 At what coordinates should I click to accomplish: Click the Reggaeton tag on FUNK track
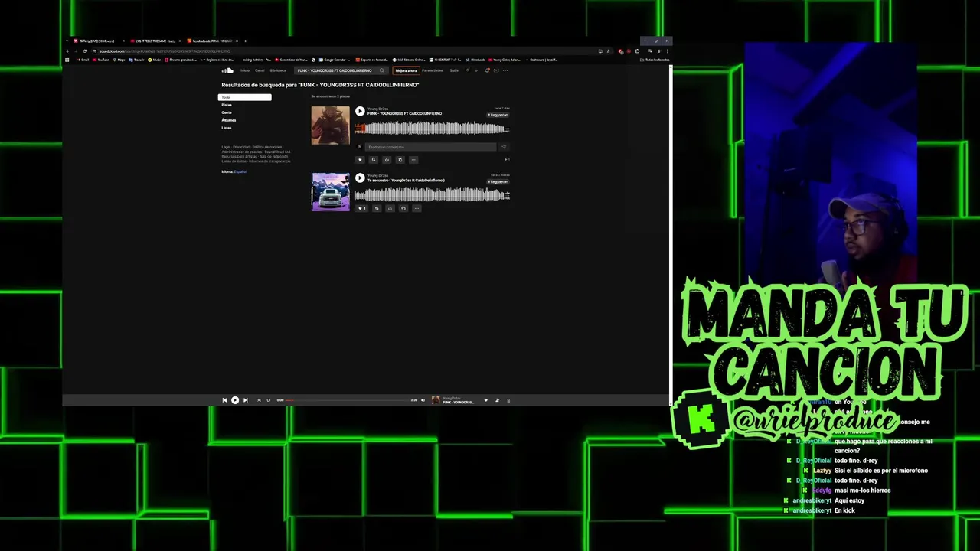pyautogui.click(x=498, y=115)
